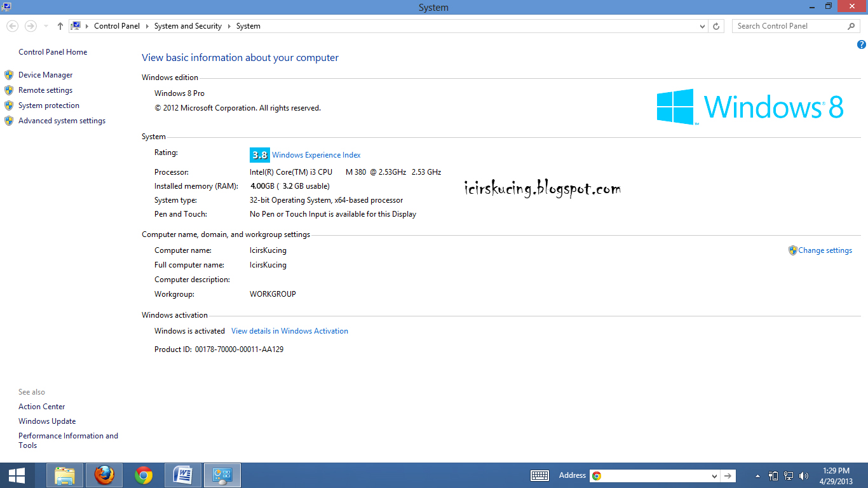Launch Firefox from the taskbar
This screenshot has height=488, width=868.
coord(104,475)
